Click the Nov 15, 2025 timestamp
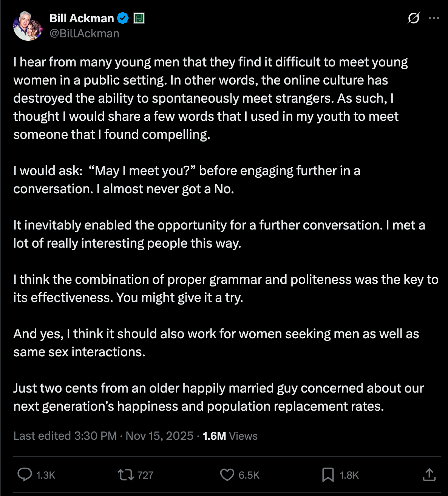The image size is (448, 496). click(x=159, y=436)
